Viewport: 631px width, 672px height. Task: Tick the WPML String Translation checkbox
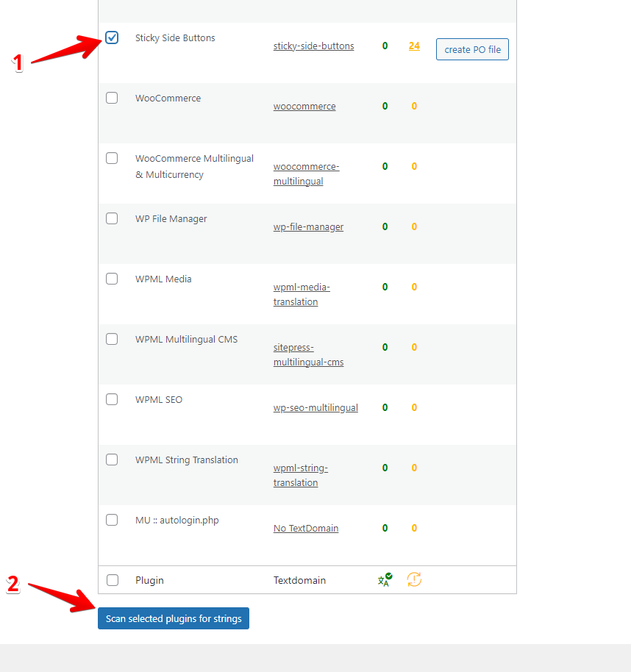coord(112,460)
